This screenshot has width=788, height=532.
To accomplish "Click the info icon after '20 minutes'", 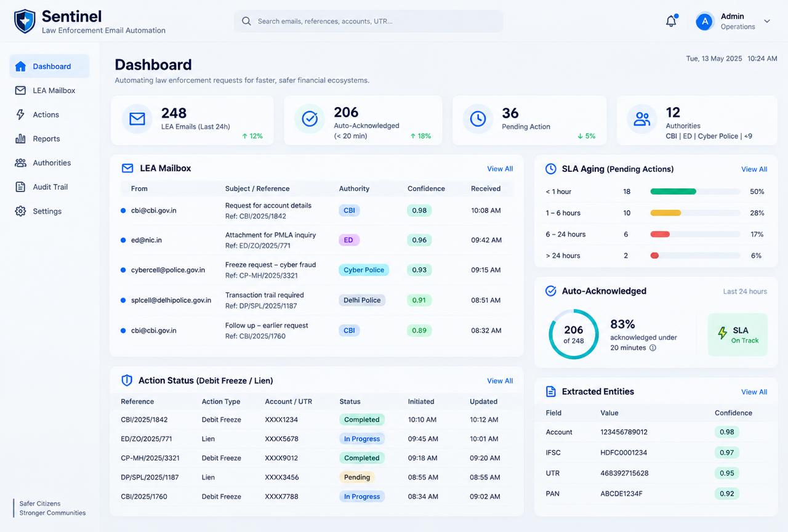I will pyautogui.click(x=653, y=348).
